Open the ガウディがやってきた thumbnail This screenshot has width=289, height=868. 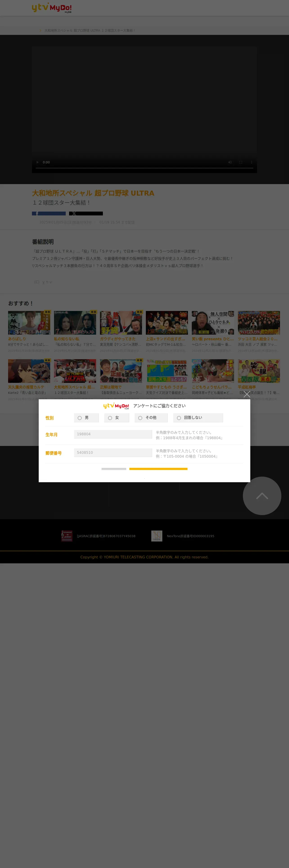click(121, 322)
